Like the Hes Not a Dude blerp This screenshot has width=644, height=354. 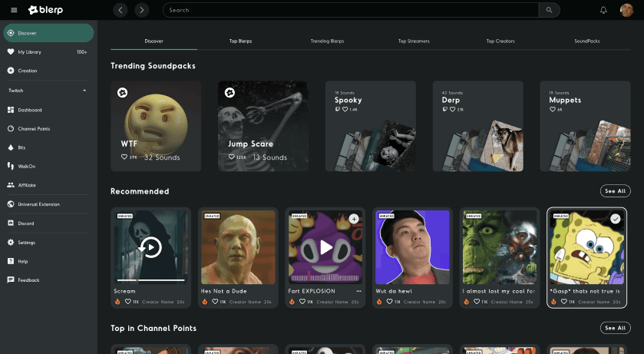tap(215, 302)
